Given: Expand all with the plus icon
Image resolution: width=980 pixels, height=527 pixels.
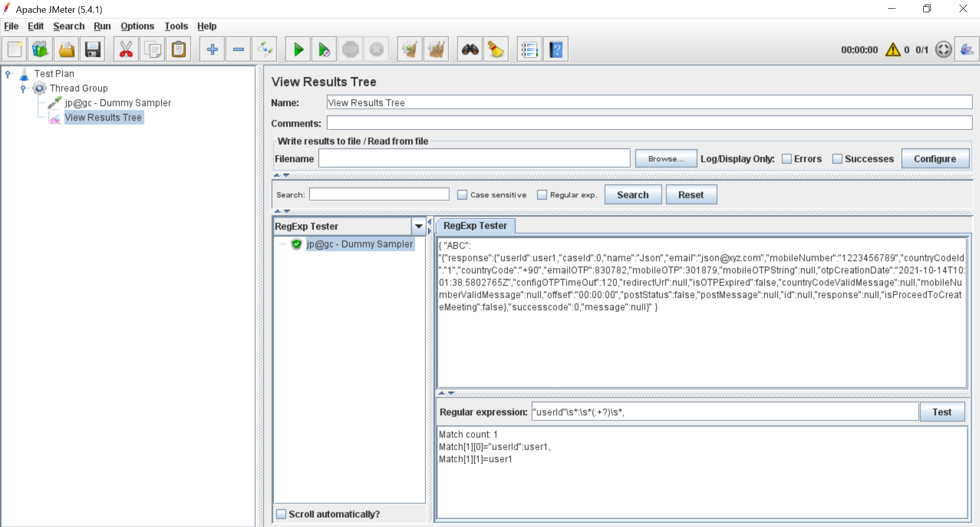Looking at the screenshot, I should coord(212,50).
